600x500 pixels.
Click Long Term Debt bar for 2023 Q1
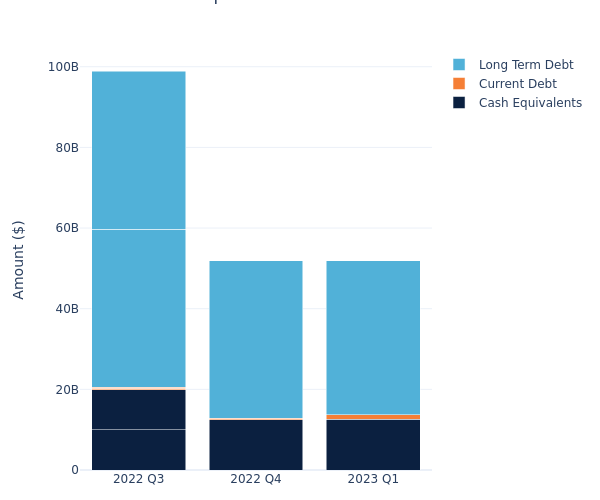373,337
